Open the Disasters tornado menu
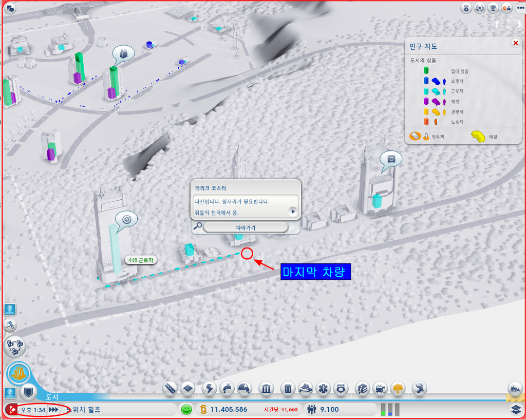The image size is (526, 420). (419, 389)
